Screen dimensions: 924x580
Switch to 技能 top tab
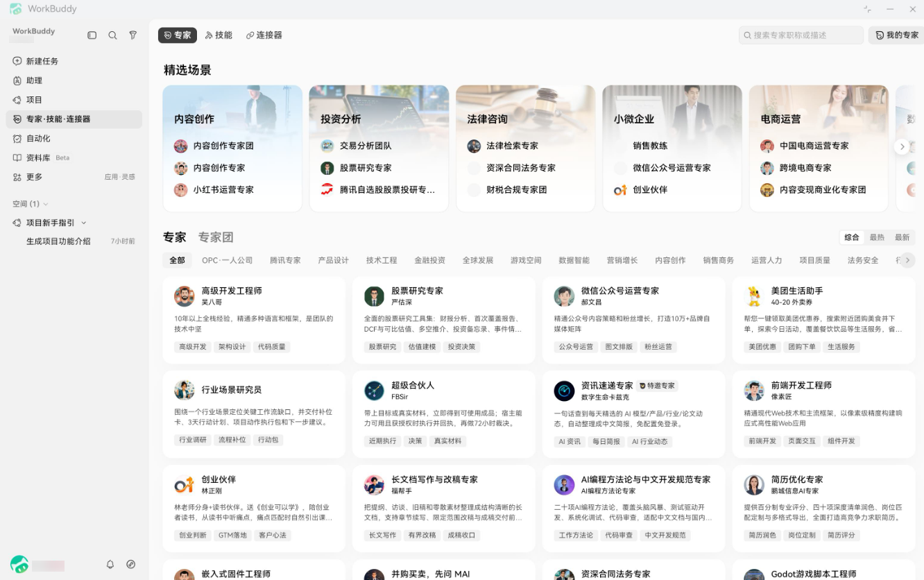click(x=219, y=35)
